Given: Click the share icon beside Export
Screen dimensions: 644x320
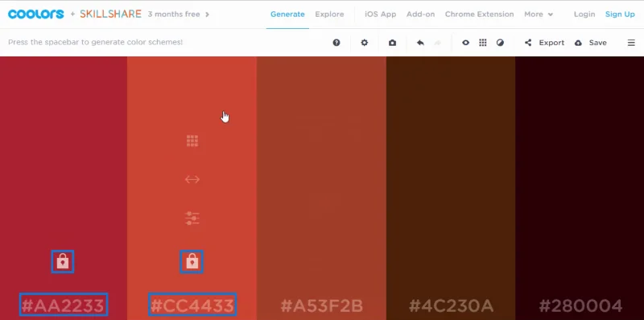Looking at the screenshot, I should (x=528, y=43).
